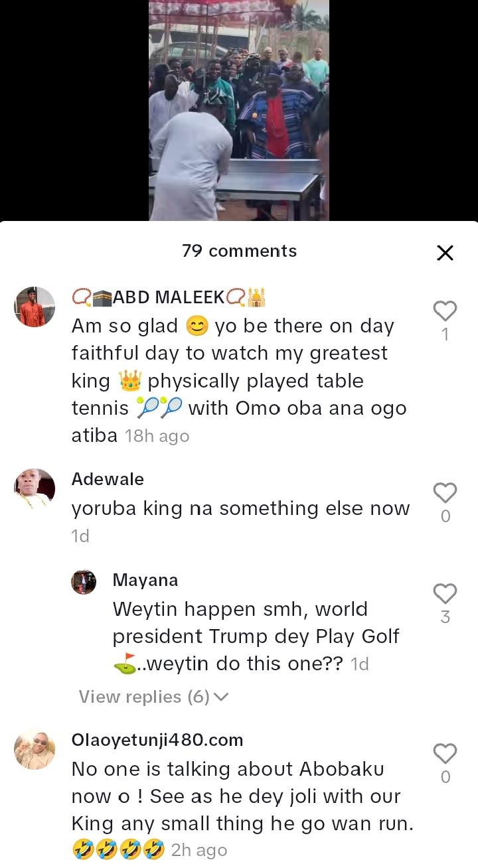Image resolution: width=478 pixels, height=868 pixels.
Task: Open Adewale's profile avatar
Action: (35, 489)
